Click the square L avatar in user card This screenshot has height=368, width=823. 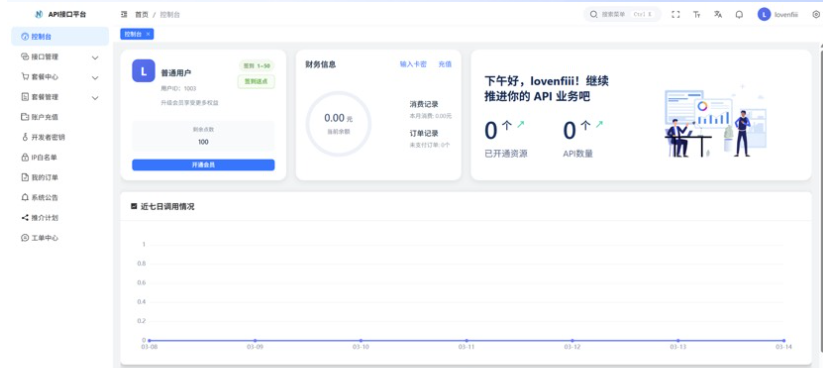point(143,71)
